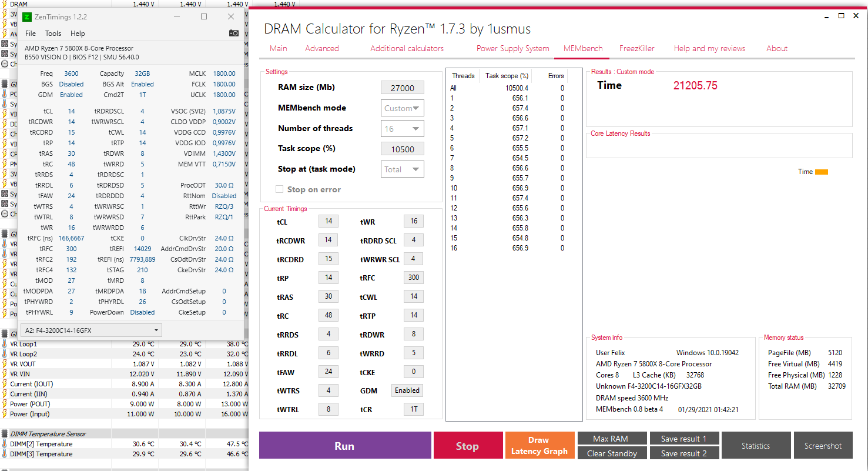
Task: Click the Task scope (%) column header
Action: tap(507, 76)
